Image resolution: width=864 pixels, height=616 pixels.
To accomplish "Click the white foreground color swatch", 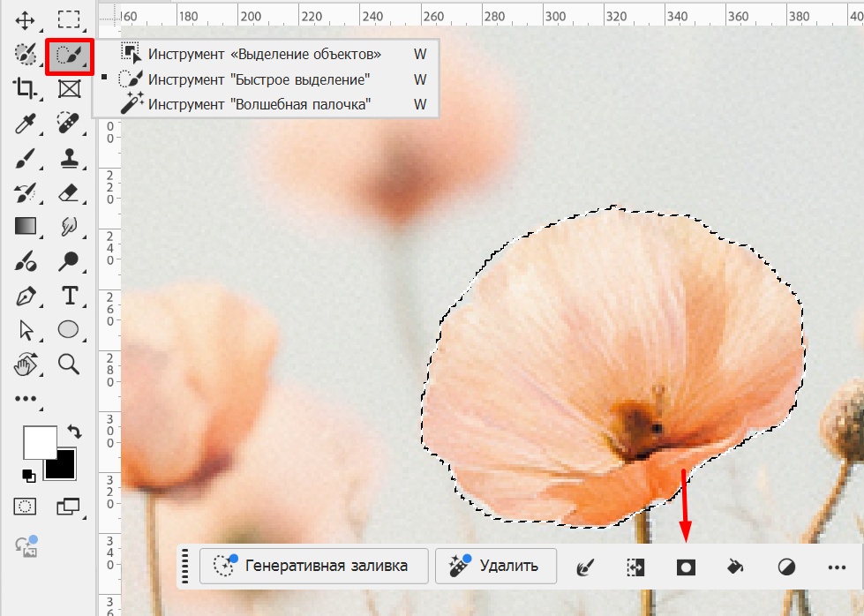I will [x=37, y=440].
